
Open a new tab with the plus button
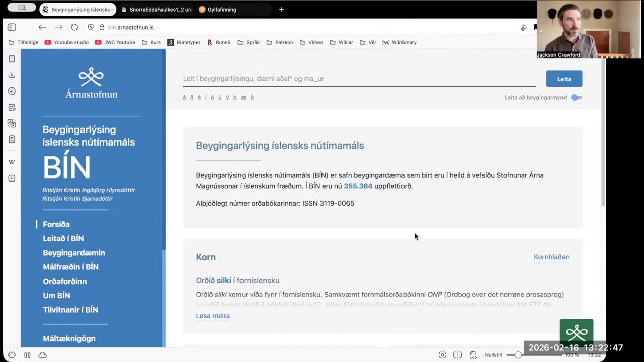click(x=281, y=9)
